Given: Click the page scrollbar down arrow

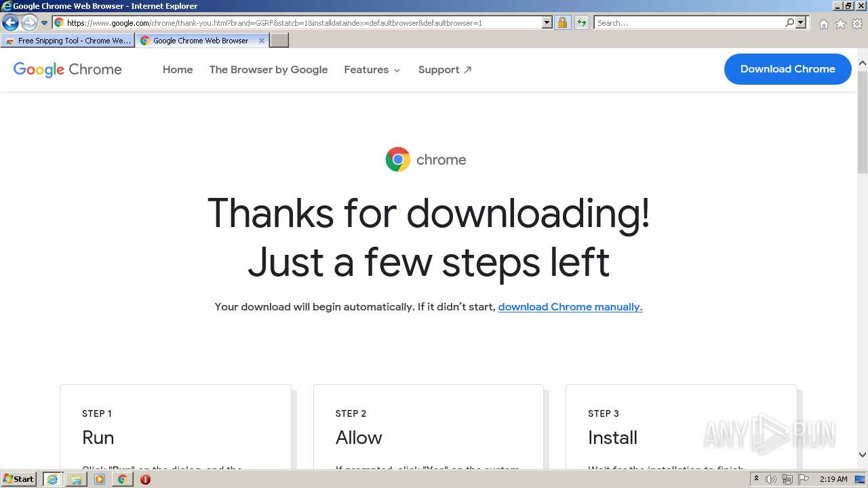Looking at the screenshot, I should click(x=863, y=455).
